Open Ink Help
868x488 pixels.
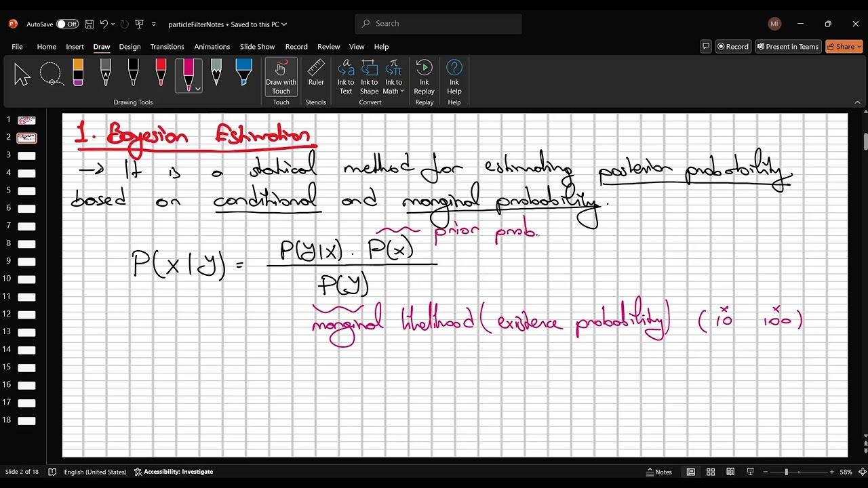454,77
